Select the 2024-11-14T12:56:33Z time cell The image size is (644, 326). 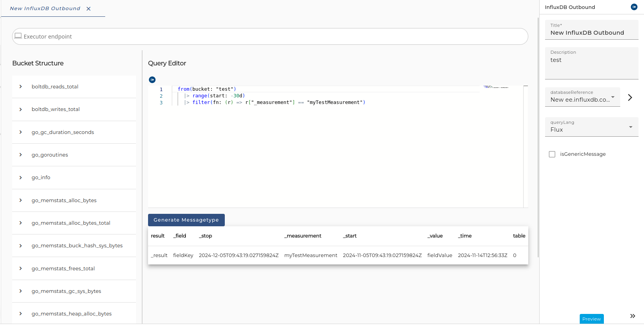483,256
